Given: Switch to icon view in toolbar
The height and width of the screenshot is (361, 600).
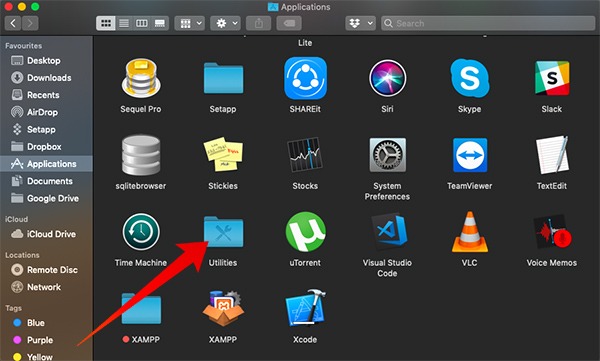Looking at the screenshot, I should point(106,23).
